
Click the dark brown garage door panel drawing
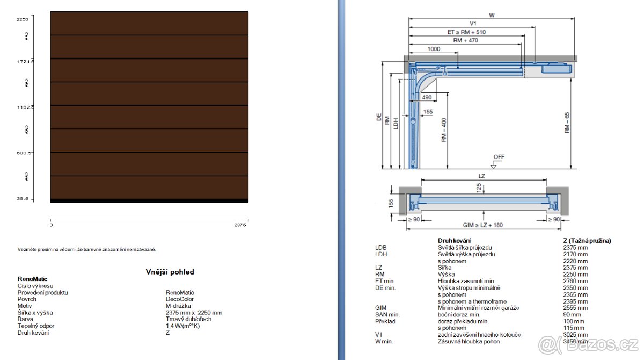(x=149, y=106)
